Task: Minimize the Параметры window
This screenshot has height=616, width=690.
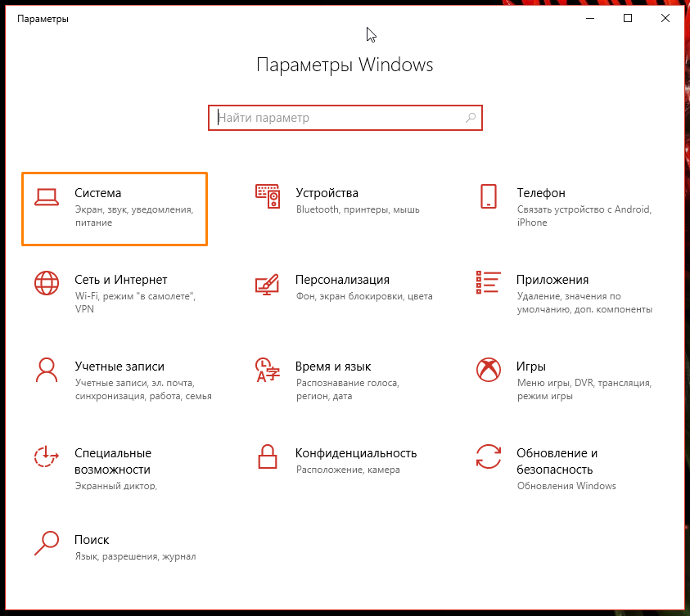Action: coord(590,18)
